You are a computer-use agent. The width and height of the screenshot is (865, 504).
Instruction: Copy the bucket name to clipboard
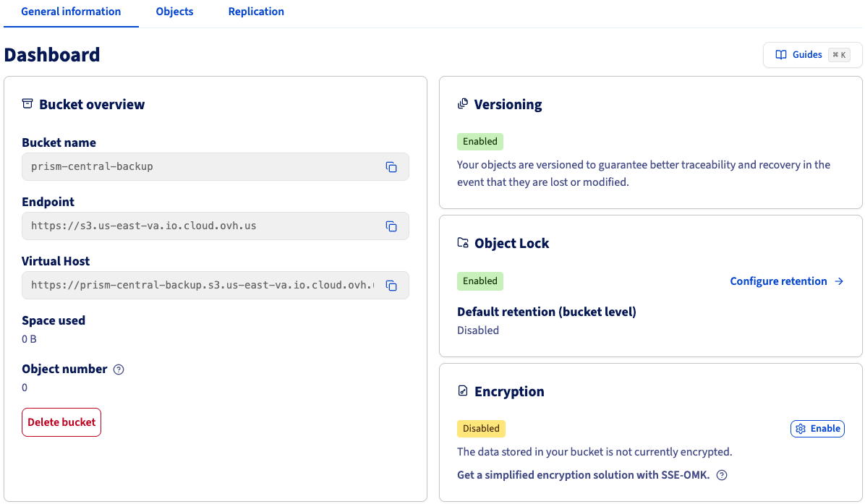(391, 167)
